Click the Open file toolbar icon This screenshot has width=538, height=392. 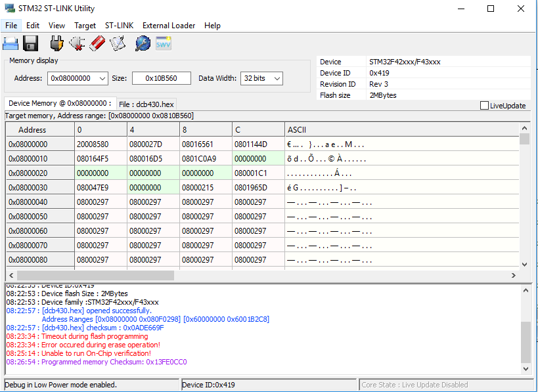(x=11, y=44)
